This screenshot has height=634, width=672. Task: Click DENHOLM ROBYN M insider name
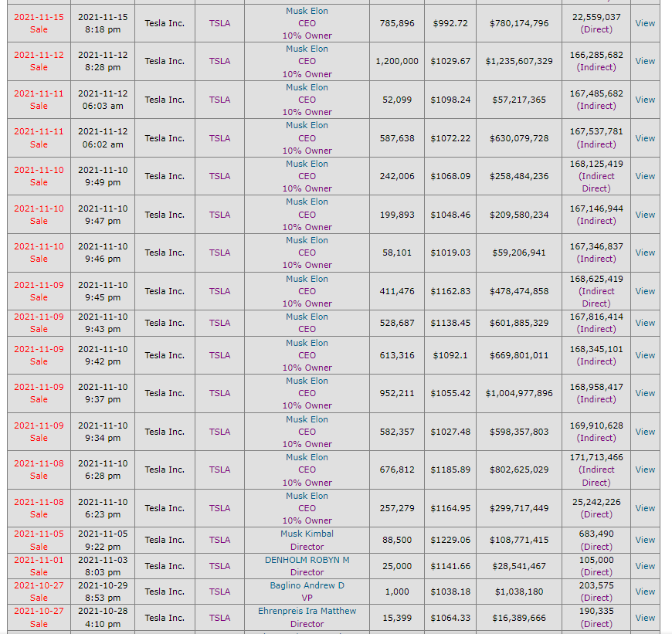(x=307, y=560)
